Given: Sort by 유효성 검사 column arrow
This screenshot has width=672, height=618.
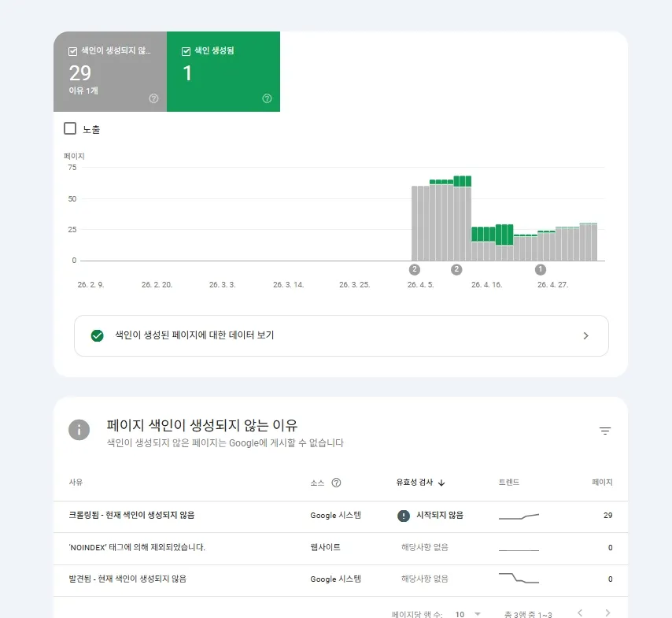Looking at the screenshot, I should point(441,483).
